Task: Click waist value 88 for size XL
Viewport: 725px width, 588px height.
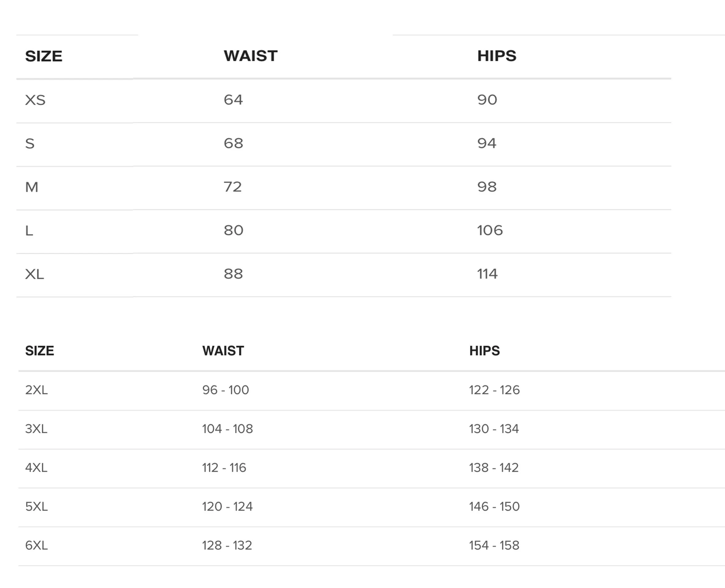Action: click(x=233, y=274)
